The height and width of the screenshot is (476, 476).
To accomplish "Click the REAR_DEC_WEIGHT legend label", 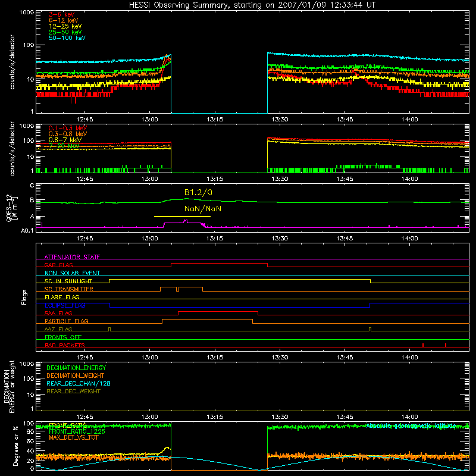I will [73, 392].
